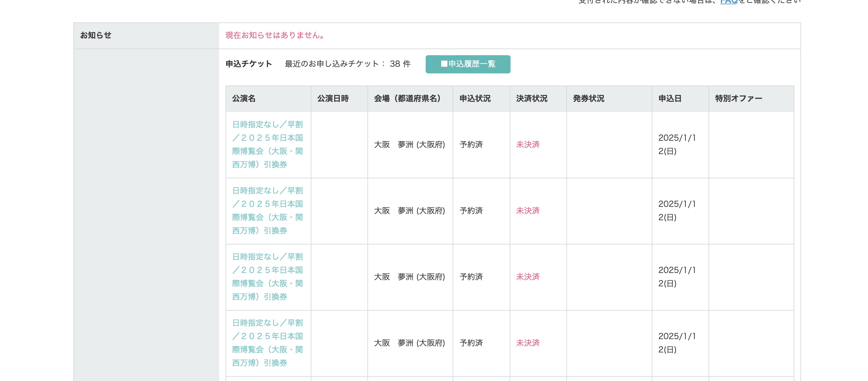Click the 現在お知らせはありません notice text
The width and height of the screenshot is (868, 381).
click(275, 35)
